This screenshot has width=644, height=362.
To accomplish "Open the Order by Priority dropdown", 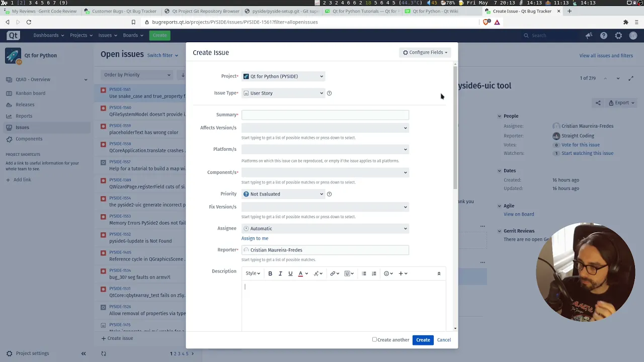I will tap(137, 75).
